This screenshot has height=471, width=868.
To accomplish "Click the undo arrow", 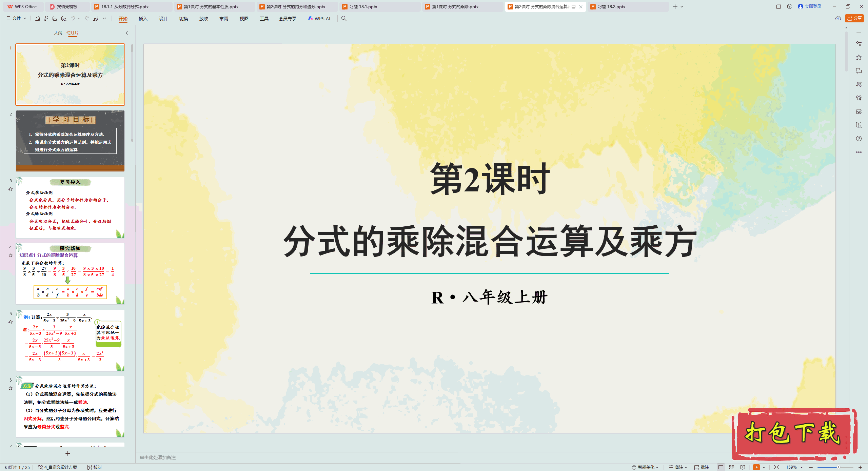I will coord(73,19).
